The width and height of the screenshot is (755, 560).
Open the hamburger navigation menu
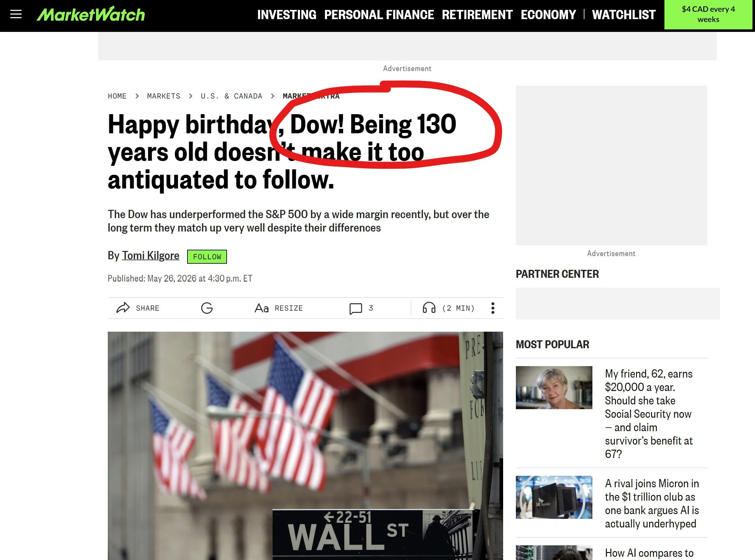16,15
